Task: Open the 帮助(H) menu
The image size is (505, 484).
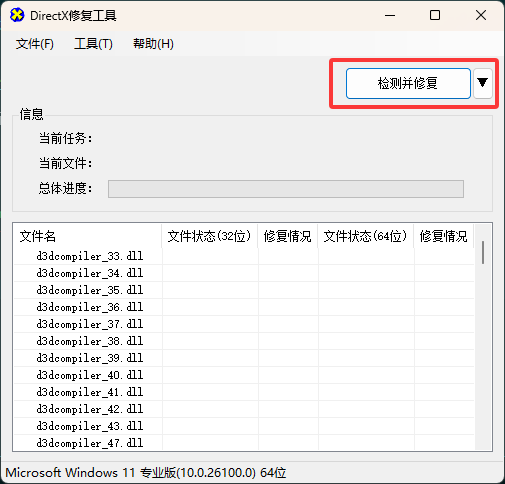Action: [153, 44]
